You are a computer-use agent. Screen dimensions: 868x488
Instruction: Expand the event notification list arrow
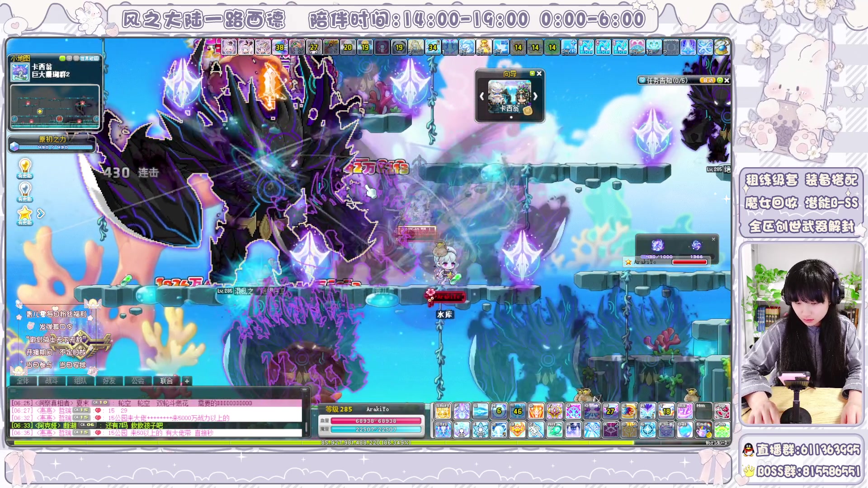pos(41,213)
